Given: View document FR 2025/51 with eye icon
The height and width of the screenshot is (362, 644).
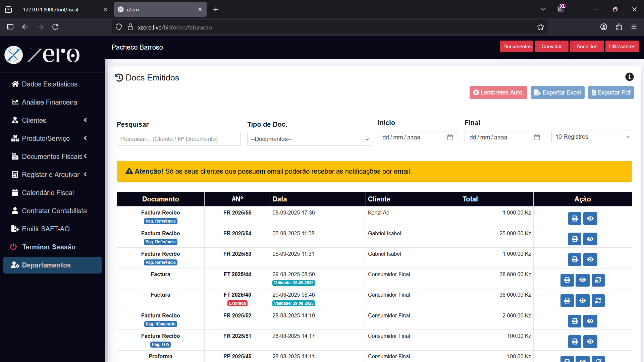Looking at the screenshot, I should [x=590, y=342].
